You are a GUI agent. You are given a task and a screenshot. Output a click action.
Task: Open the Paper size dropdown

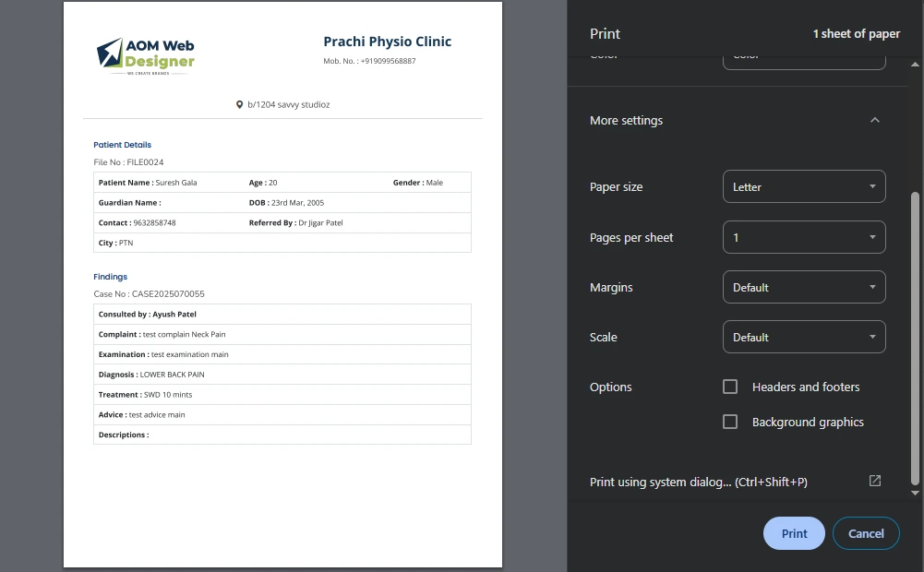pyautogui.click(x=803, y=187)
